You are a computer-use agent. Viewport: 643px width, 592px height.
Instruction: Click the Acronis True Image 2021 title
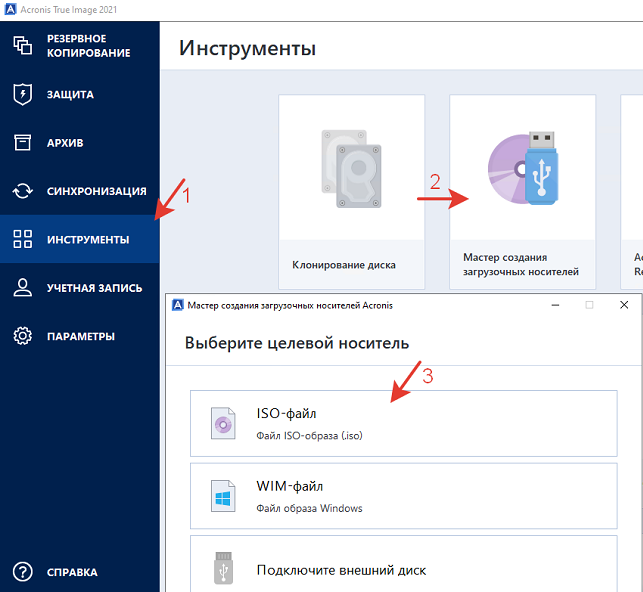coord(68,9)
